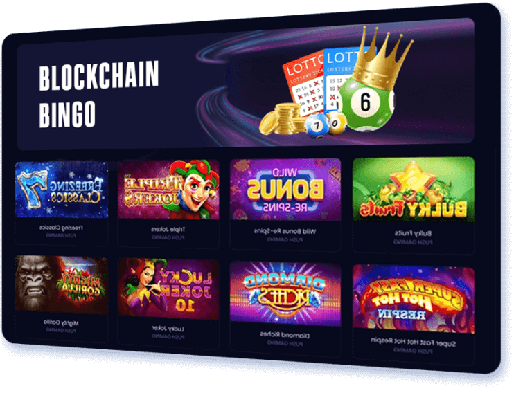Open Super Fast Hot Hot Respin thumbnail
Viewport: 532px width, 402px height.
pos(414,299)
